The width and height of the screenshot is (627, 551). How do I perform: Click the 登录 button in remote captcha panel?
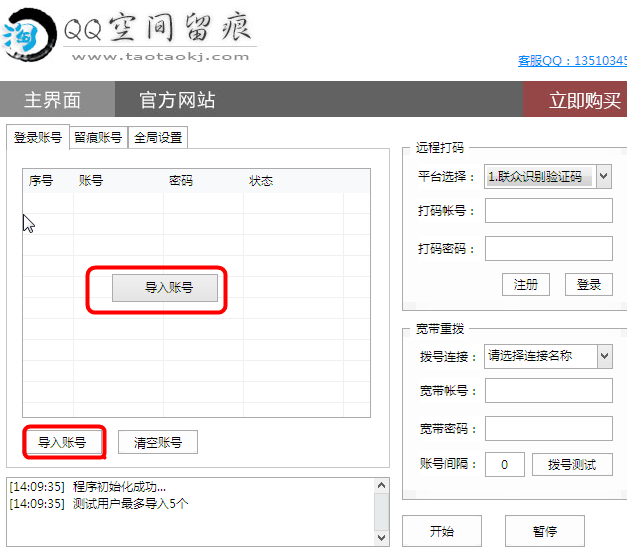(x=589, y=285)
